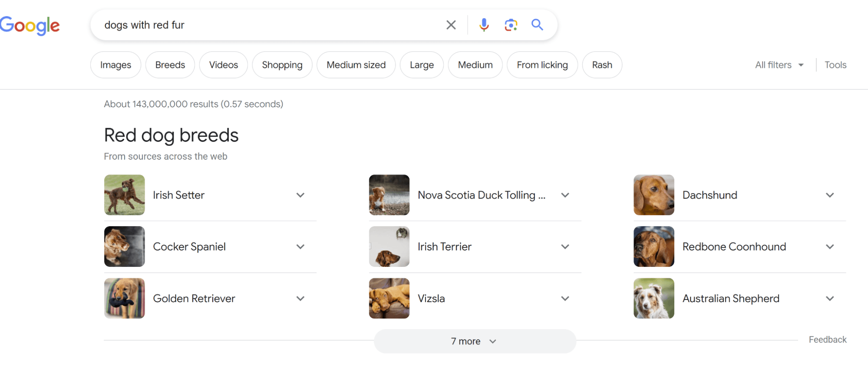Show 7 more red dog breeds
The height and width of the screenshot is (365, 868).
[474, 341]
